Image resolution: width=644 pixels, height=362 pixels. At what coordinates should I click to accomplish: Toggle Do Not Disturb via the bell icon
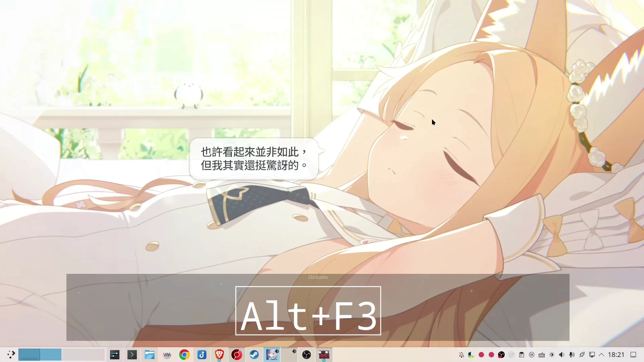pyautogui.click(x=461, y=355)
